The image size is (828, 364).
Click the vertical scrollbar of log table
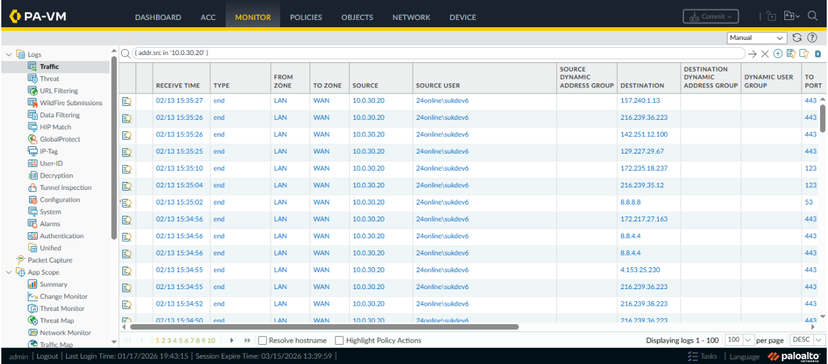[823, 118]
